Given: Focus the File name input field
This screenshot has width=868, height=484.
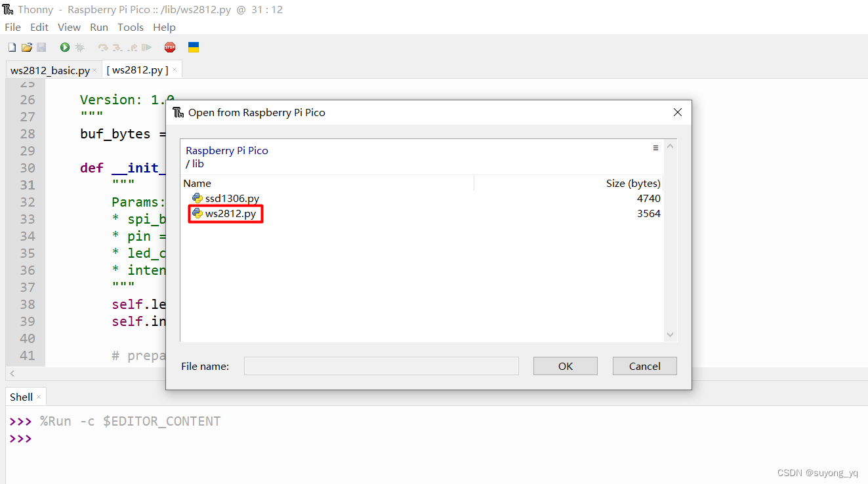Looking at the screenshot, I should click(381, 366).
